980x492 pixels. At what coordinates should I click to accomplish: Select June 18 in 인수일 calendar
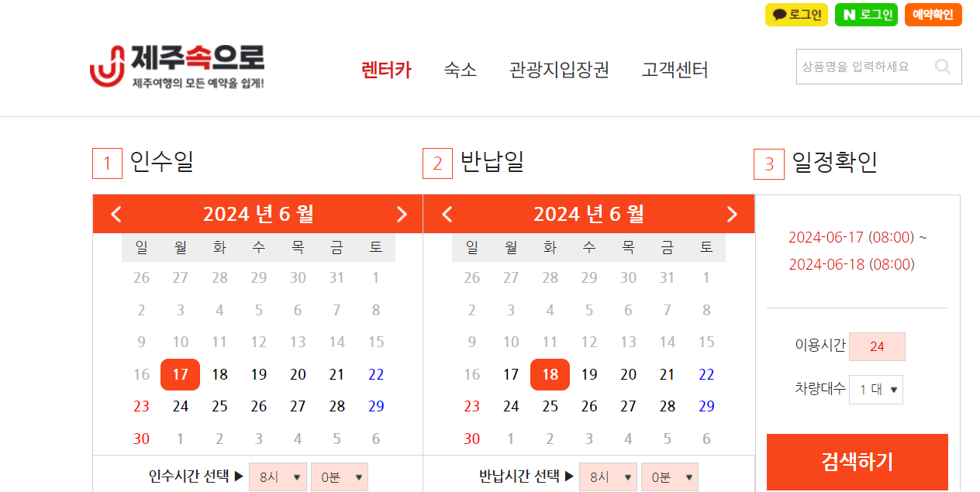point(219,374)
